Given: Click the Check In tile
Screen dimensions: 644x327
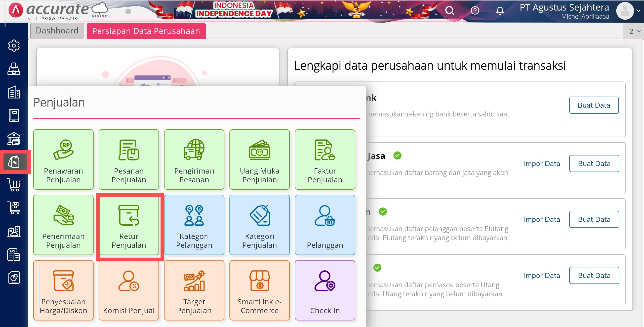Looking at the screenshot, I should click(325, 290).
